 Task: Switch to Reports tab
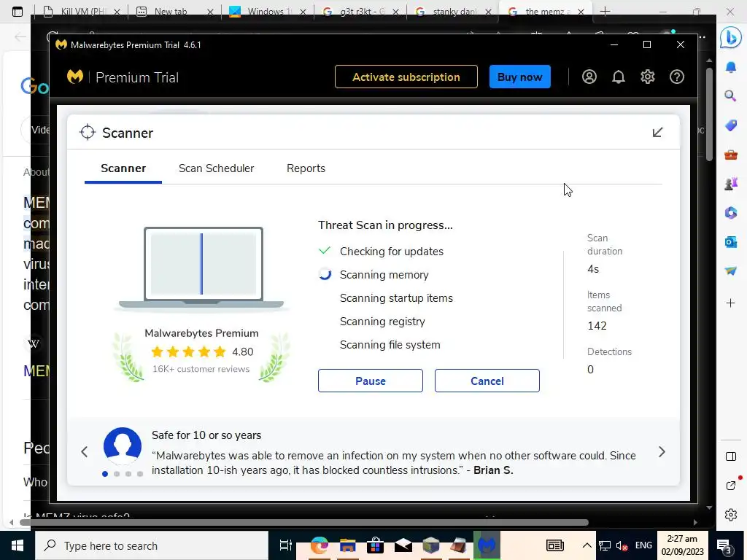pos(306,168)
